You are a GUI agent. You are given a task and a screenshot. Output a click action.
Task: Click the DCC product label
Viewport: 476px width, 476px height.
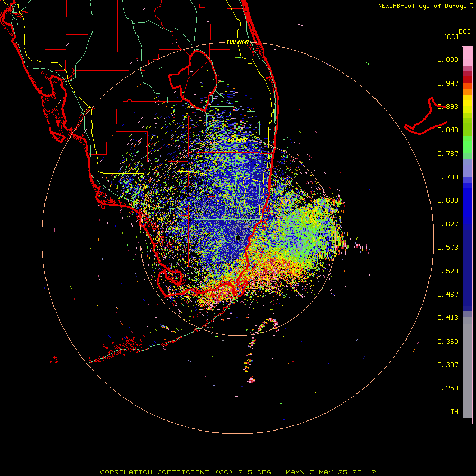click(465, 32)
